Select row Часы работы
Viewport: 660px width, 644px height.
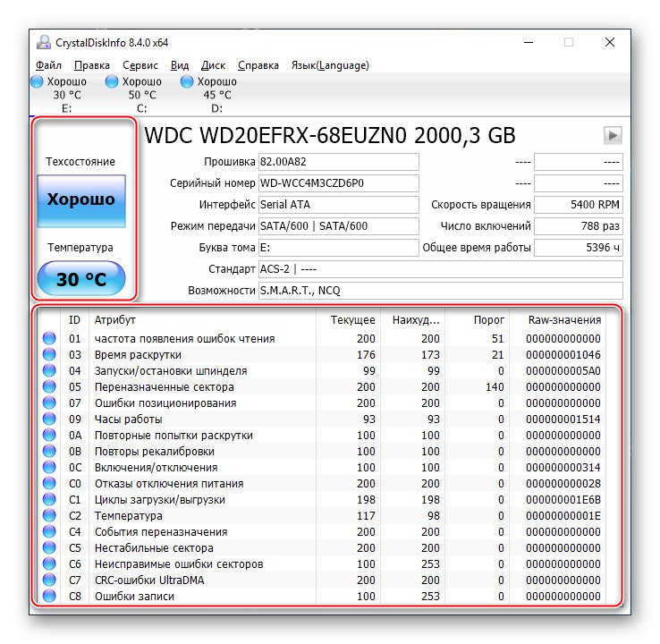323,419
